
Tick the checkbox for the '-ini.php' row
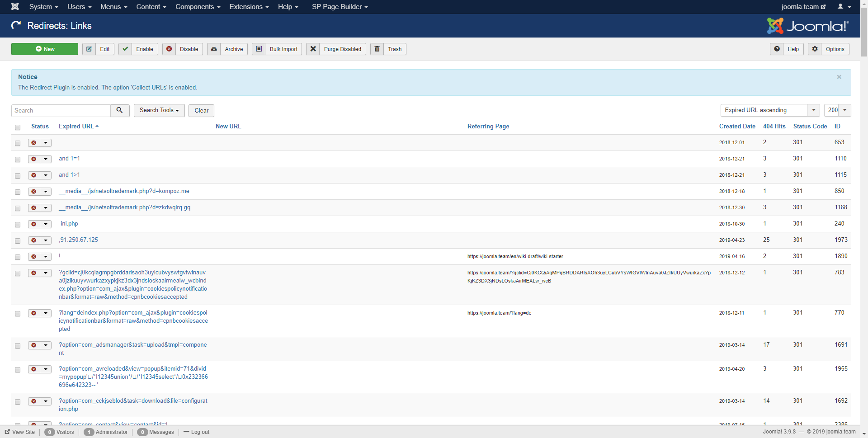(18, 225)
